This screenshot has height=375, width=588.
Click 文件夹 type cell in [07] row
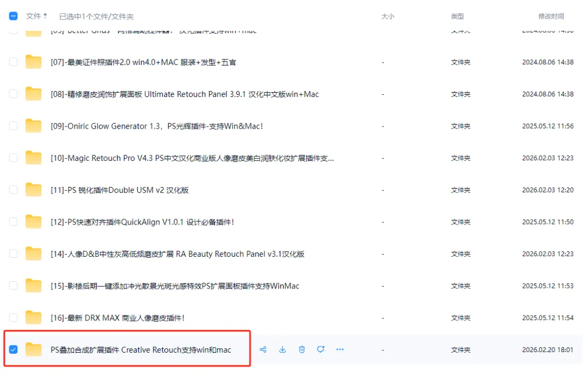click(x=461, y=62)
